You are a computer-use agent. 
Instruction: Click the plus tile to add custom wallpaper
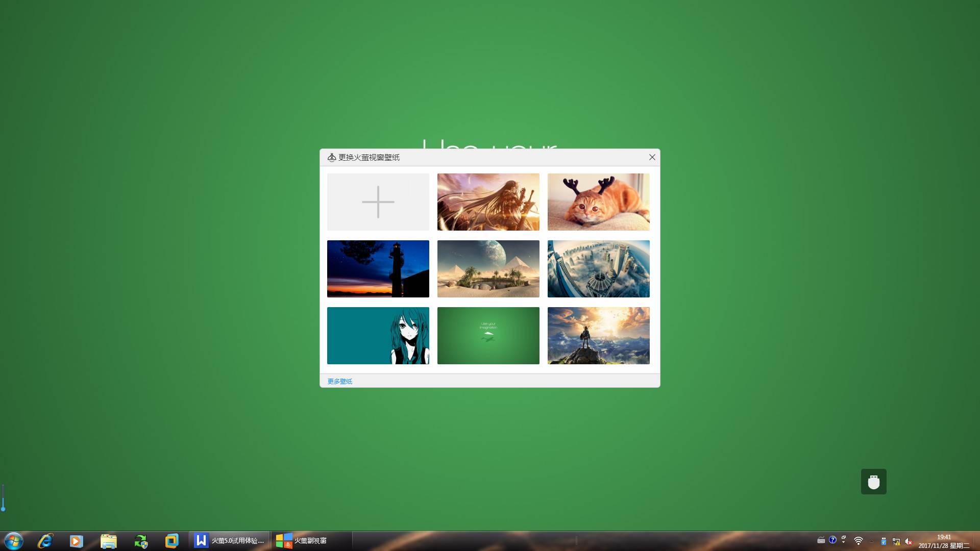click(x=378, y=202)
